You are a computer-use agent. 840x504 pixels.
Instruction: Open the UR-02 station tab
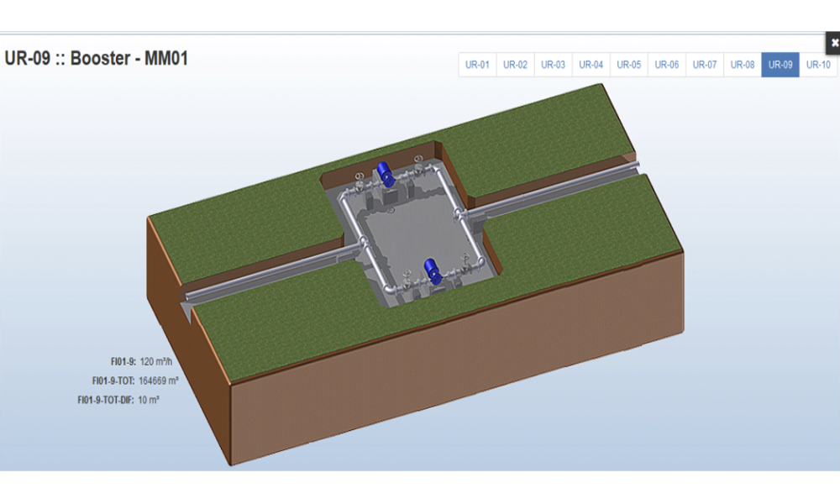click(515, 65)
